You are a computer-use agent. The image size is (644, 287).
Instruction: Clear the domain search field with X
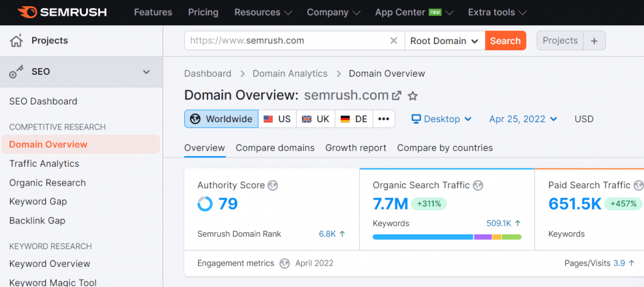pos(394,41)
